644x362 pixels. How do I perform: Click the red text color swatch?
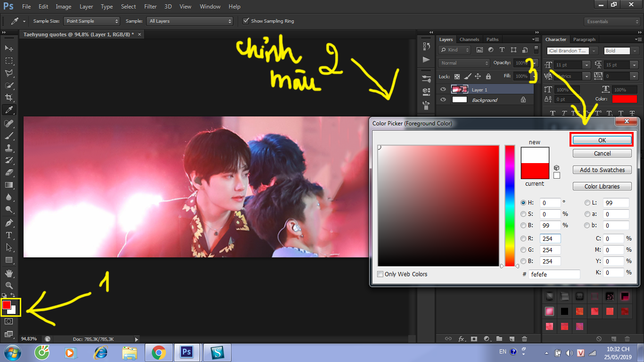pyautogui.click(x=624, y=99)
